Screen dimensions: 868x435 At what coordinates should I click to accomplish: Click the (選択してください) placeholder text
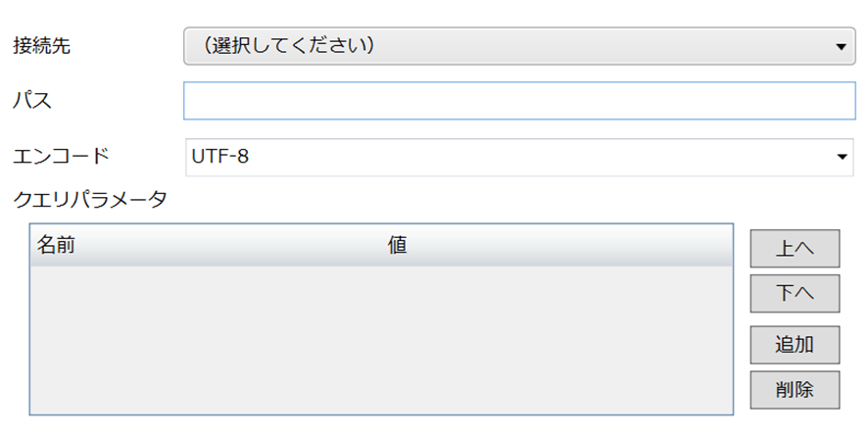(x=290, y=45)
